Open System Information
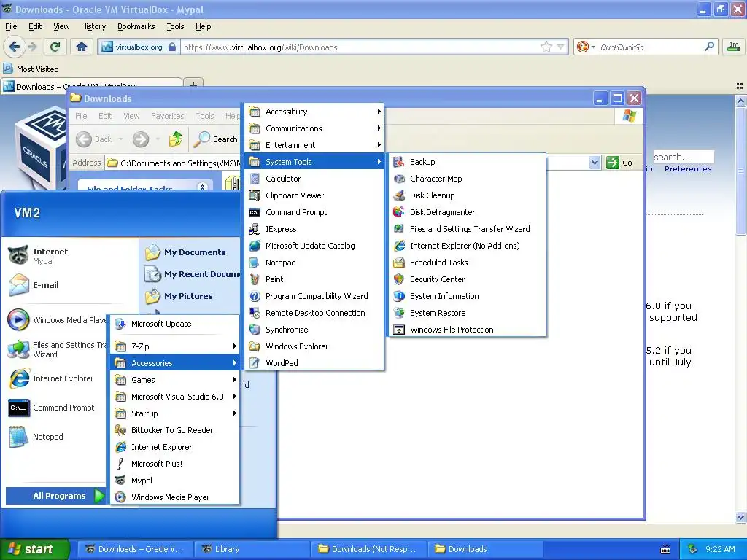The height and width of the screenshot is (560, 747). [x=467, y=296]
